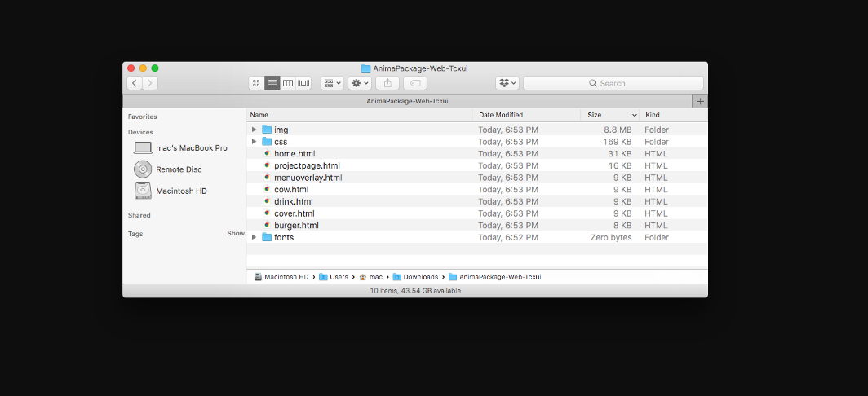Screen dimensions: 868x396
Task: Select the projectpage.html file name
Action: click(x=308, y=166)
